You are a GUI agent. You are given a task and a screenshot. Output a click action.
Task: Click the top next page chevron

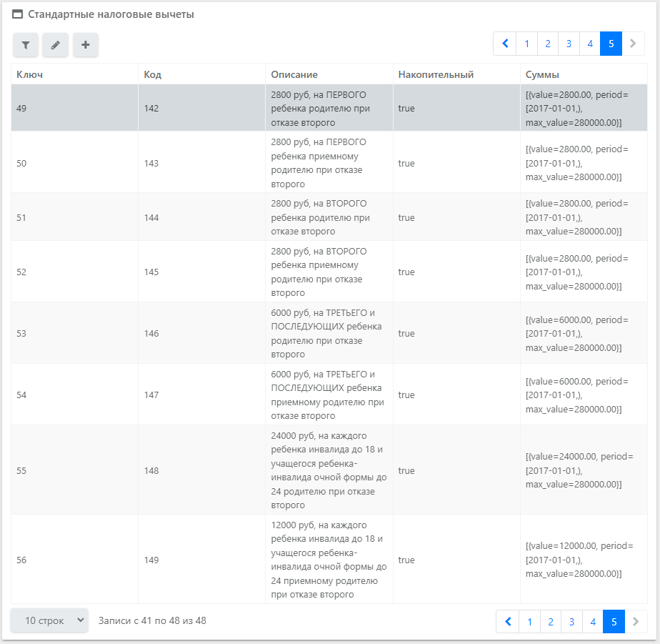click(x=633, y=44)
